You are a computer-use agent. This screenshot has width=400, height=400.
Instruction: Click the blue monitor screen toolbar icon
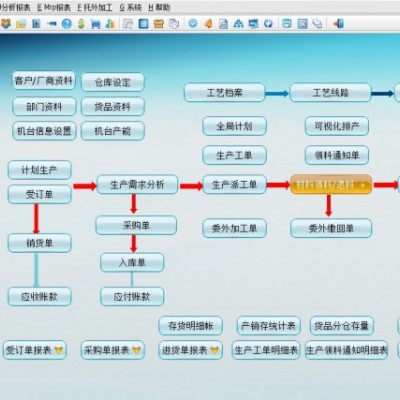(254, 24)
